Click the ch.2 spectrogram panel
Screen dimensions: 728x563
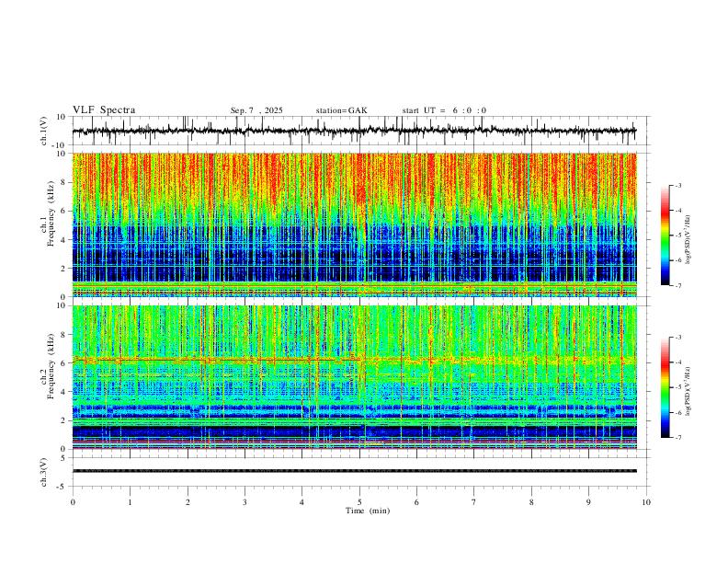point(354,377)
